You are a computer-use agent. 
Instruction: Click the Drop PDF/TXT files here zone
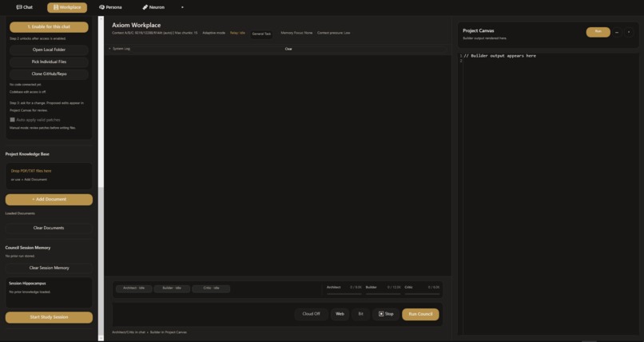49,175
